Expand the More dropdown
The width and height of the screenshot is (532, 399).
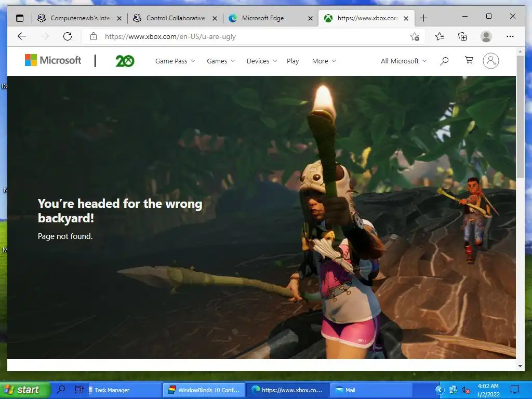(x=324, y=61)
